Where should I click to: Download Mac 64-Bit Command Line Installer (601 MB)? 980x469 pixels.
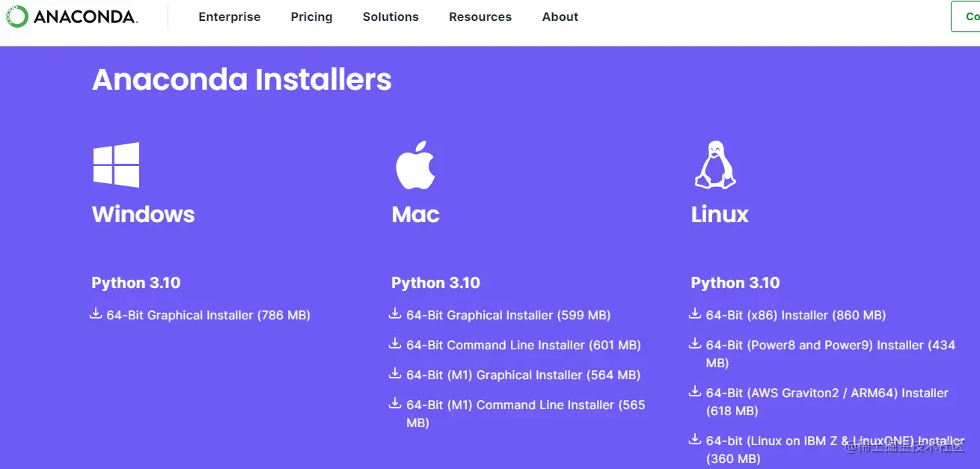click(x=524, y=345)
